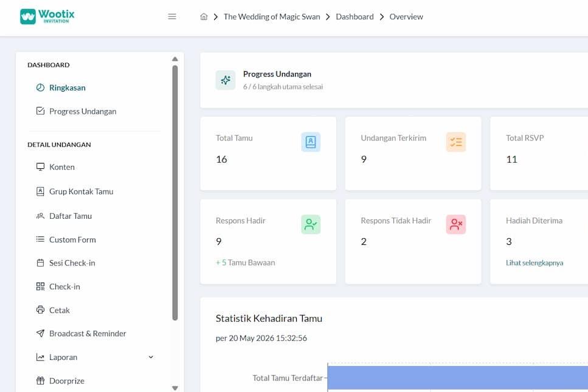Image resolution: width=588 pixels, height=392 pixels.
Task: Click the sidebar scroll up arrow
Action: tap(175, 59)
